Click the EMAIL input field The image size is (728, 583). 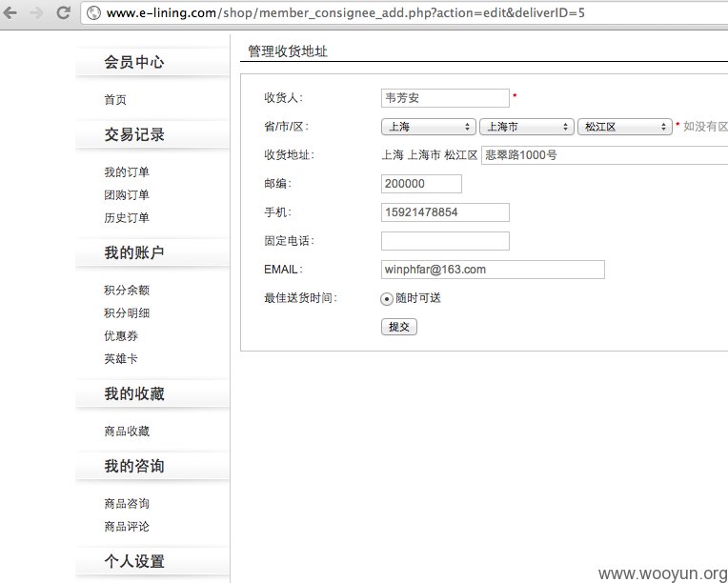point(493,270)
